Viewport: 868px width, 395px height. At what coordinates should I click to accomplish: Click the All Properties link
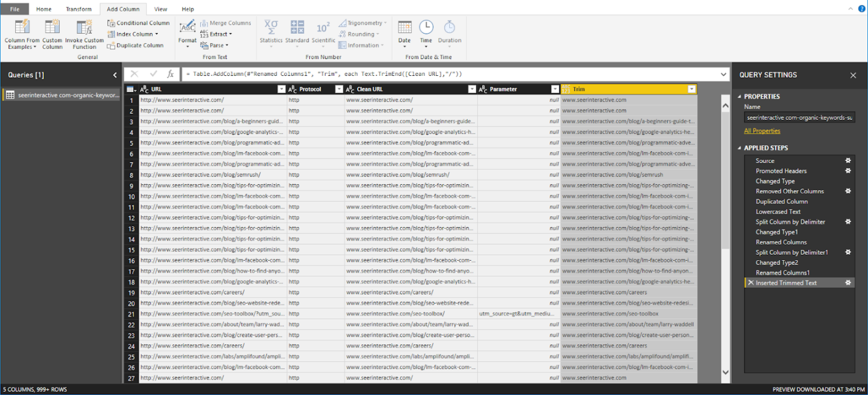point(762,131)
